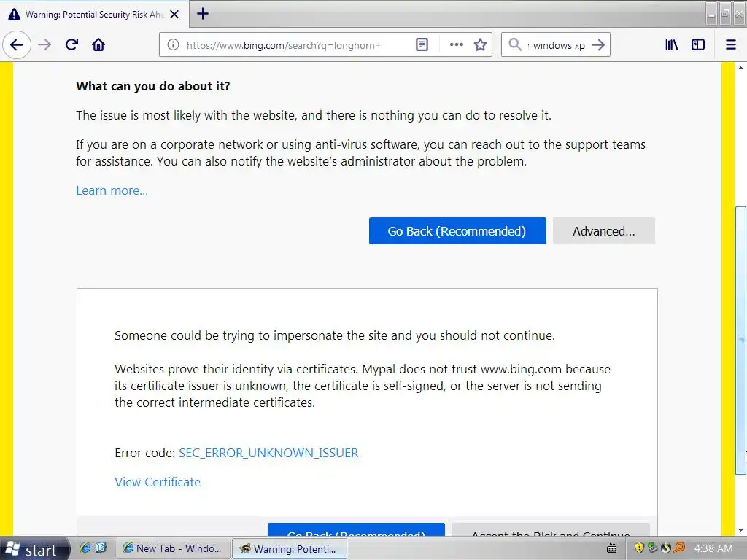This screenshot has width=747, height=560.
Task: Click the forward navigation arrow
Action: pos(44,44)
